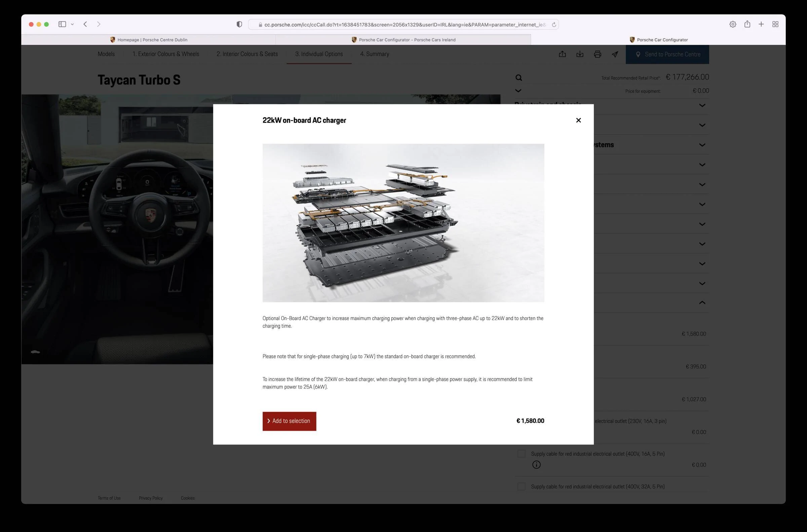Viewport: 807px width, 532px height.
Task: Tick the 400V 32A supply cable checkbox
Action: pos(522,487)
